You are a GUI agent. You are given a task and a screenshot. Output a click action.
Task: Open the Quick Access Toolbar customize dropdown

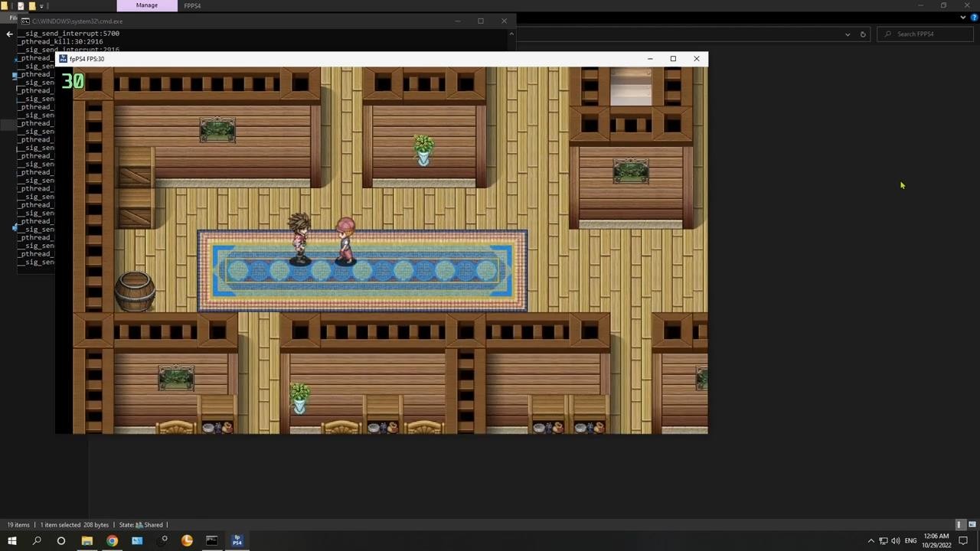pyautogui.click(x=41, y=6)
